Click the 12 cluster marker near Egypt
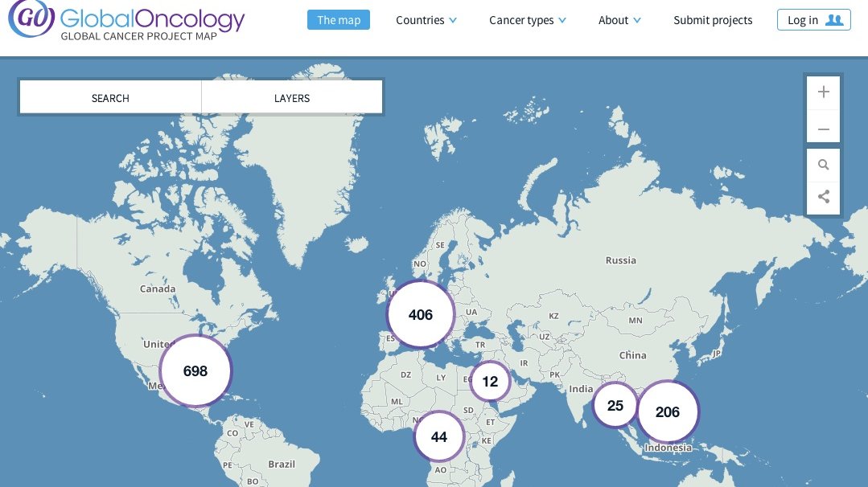The height and width of the screenshot is (487, 868). point(490,383)
